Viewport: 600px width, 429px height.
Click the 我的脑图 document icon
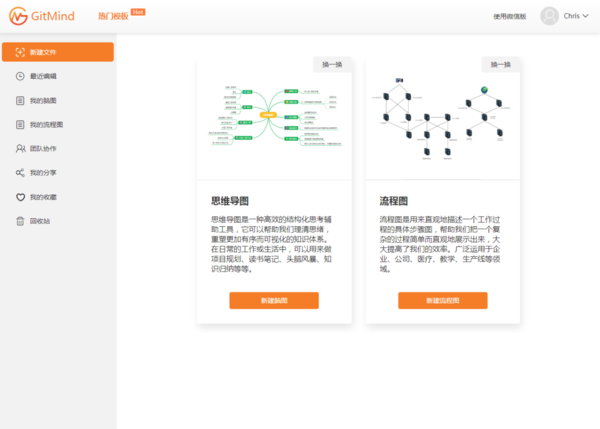20,101
